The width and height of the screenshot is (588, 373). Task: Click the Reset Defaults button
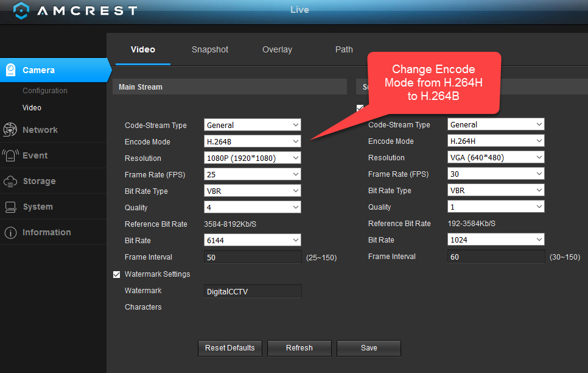pos(230,348)
